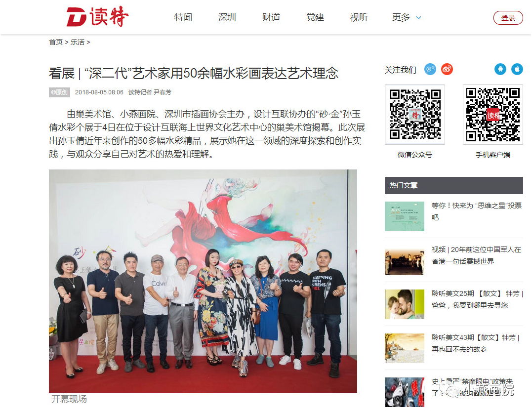Open the WeChat follow icon

[430, 70]
